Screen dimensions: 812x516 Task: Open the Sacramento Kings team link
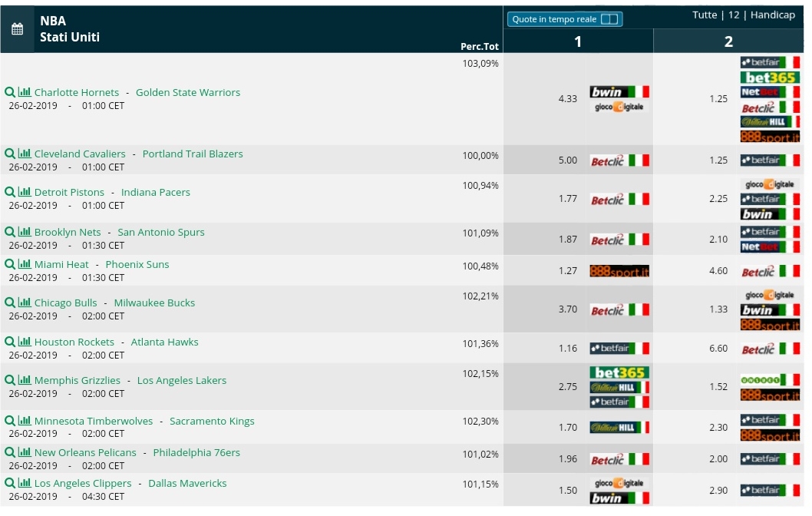(212, 422)
